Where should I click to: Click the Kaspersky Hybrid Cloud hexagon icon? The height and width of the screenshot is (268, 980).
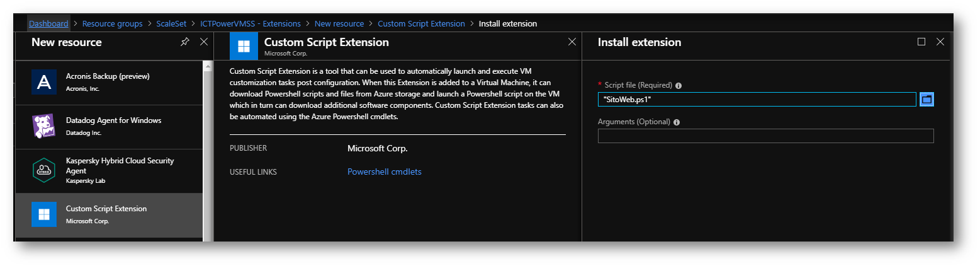[x=44, y=170]
